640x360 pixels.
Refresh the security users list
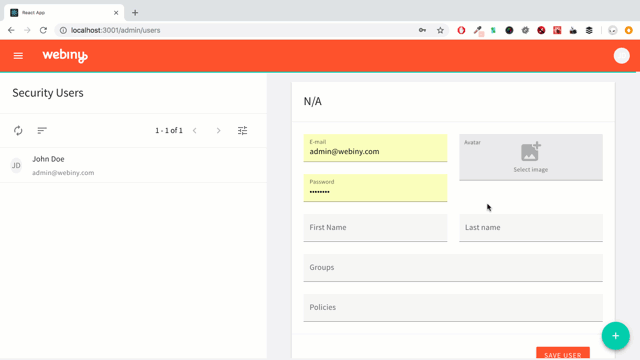coord(18,131)
